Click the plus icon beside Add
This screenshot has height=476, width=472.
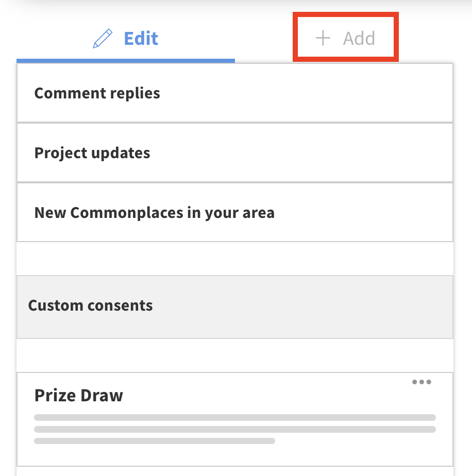323,38
